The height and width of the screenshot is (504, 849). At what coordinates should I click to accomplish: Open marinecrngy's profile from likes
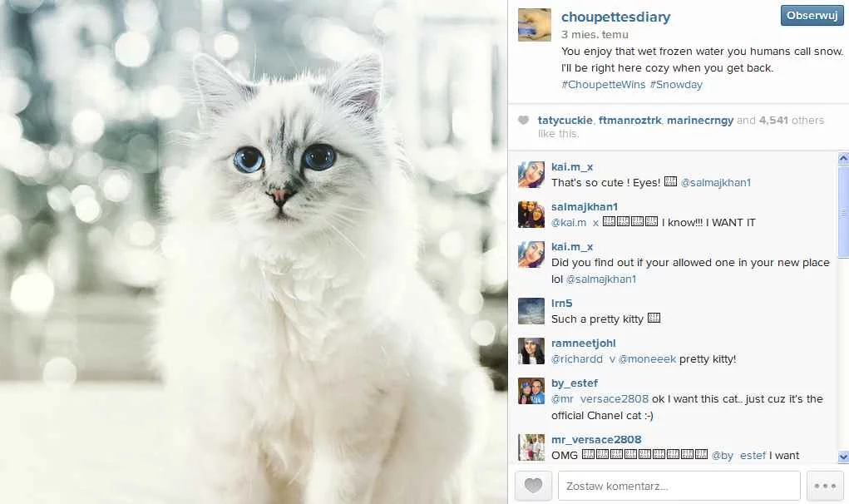click(x=699, y=121)
